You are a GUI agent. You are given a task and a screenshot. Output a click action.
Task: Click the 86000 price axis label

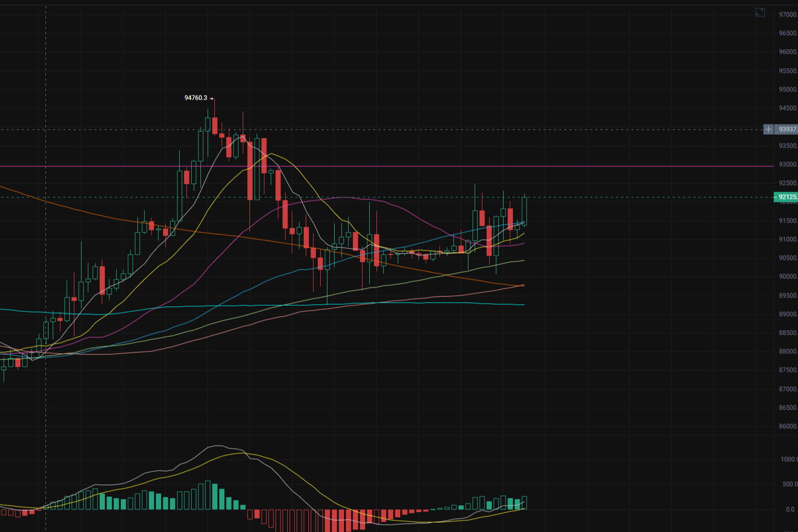pyautogui.click(x=787, y=426)
